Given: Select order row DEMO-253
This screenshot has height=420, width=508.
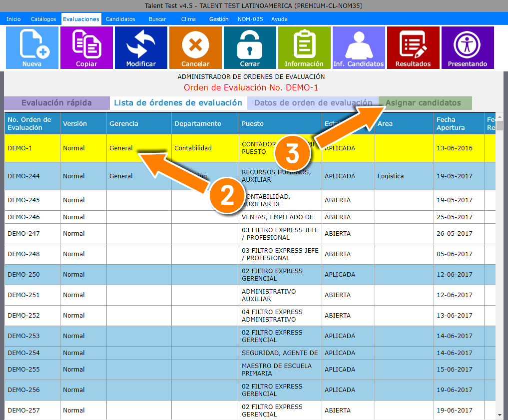Looking at the screenshot, I should 250,336.
